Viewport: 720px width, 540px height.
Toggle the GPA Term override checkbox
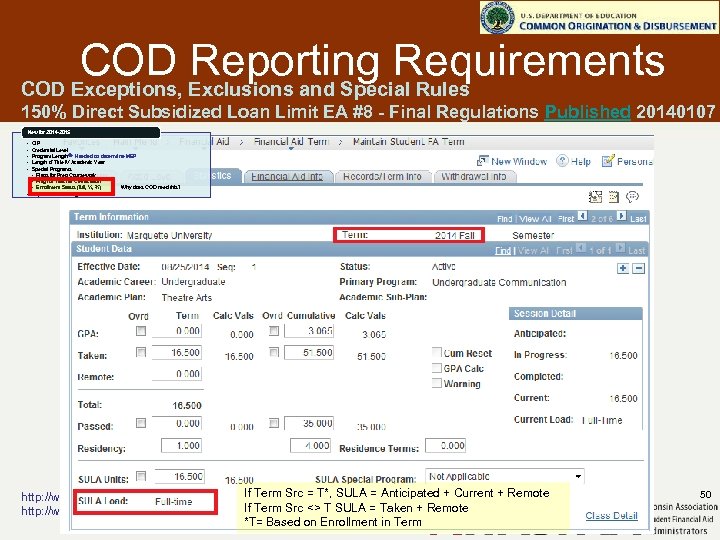click(x=141, y=331)
